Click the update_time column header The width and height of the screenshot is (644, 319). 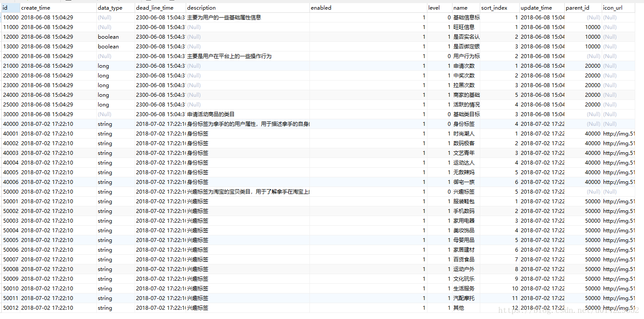coord(542,8)
